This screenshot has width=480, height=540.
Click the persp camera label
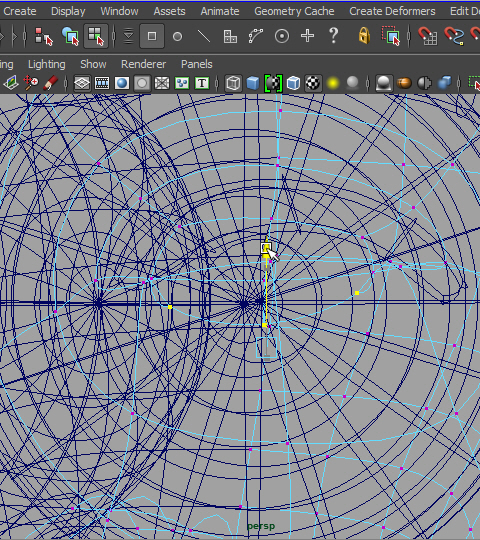click(261, 526)
